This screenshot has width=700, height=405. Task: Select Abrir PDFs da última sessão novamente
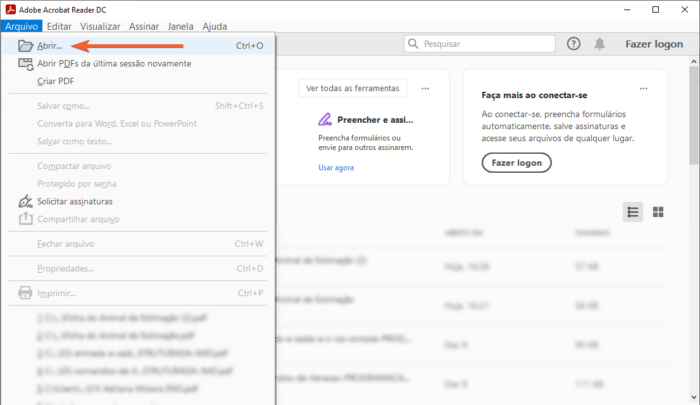[138, 63]
